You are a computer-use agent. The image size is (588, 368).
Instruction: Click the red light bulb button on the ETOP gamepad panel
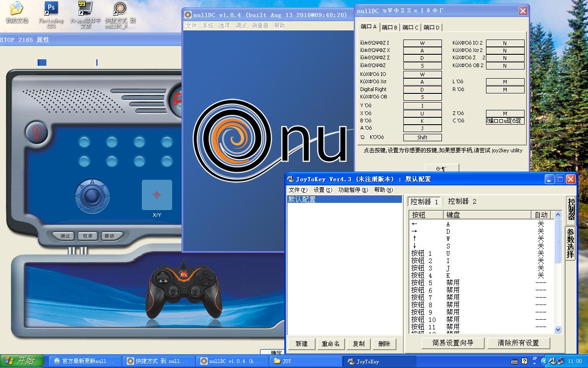(x=37, y=132)
